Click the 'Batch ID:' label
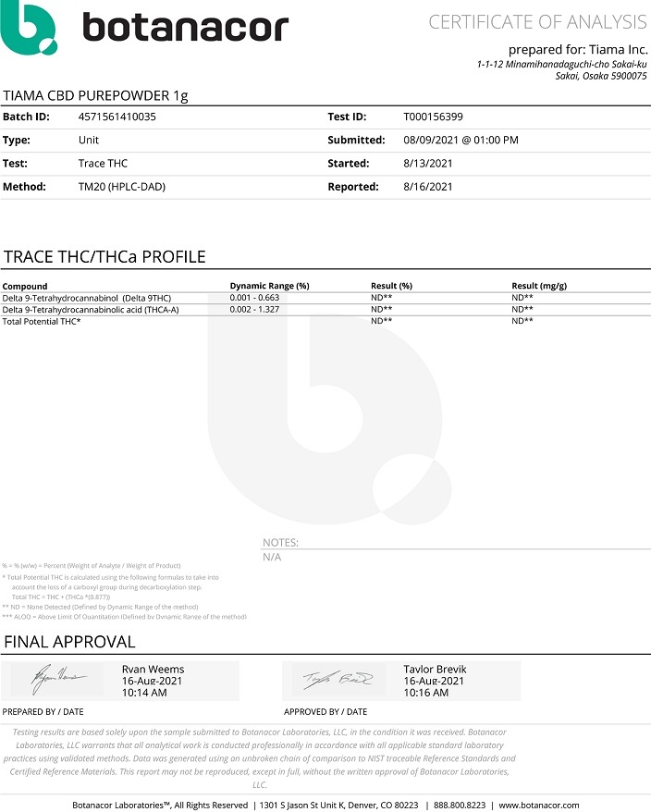Viewport: 651px width, 812px height. [x=26, y=117]
